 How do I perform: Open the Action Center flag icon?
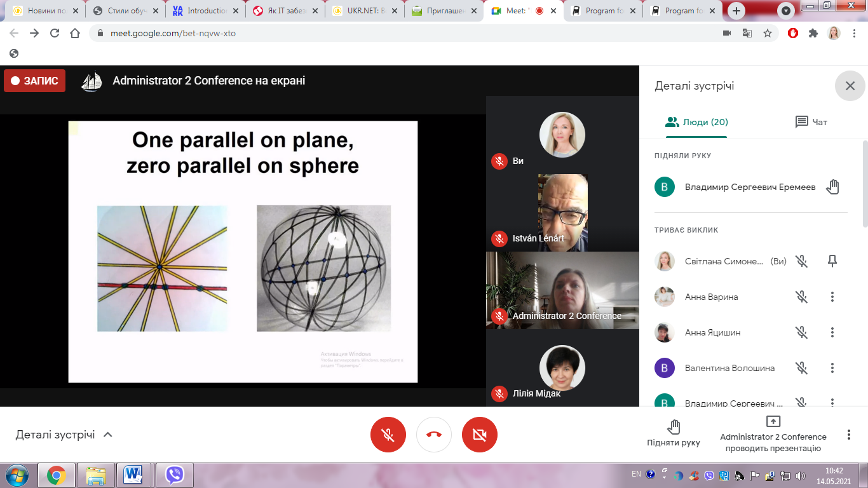(x=756, y=475)
